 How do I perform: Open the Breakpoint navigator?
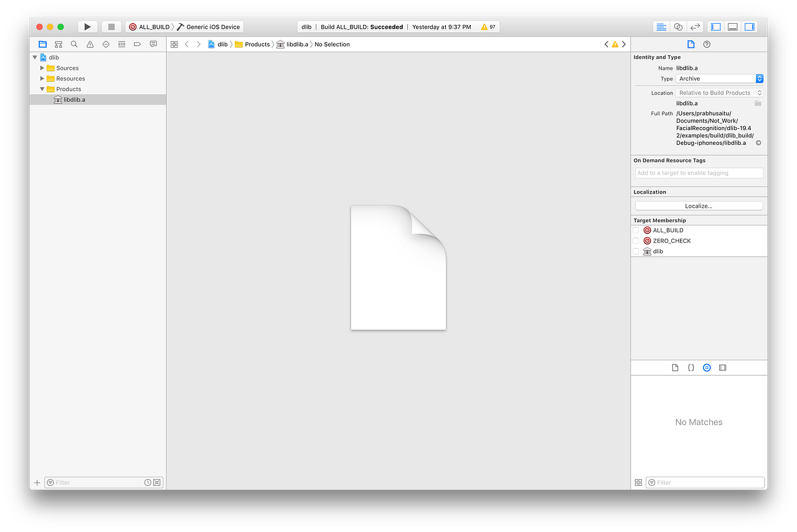(x=137, y=44)
